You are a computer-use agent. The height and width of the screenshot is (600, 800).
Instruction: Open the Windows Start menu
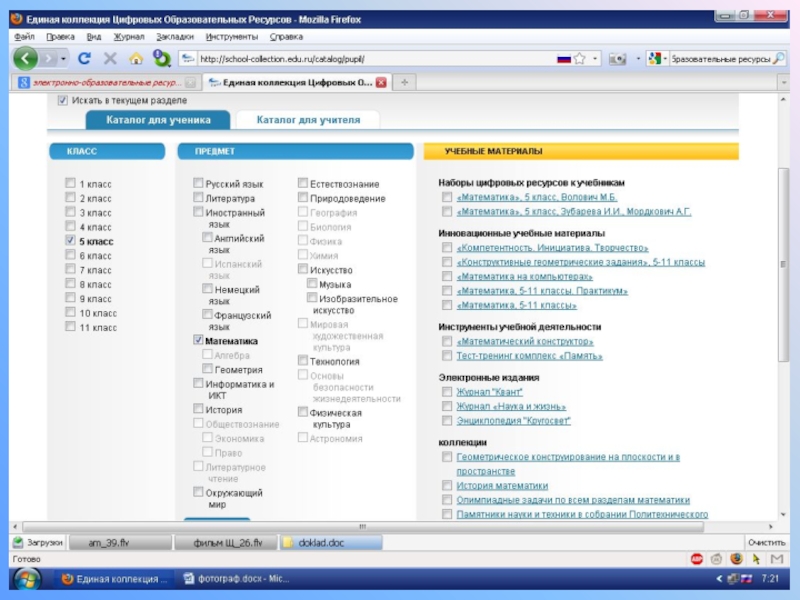click(x=24, y=579)
